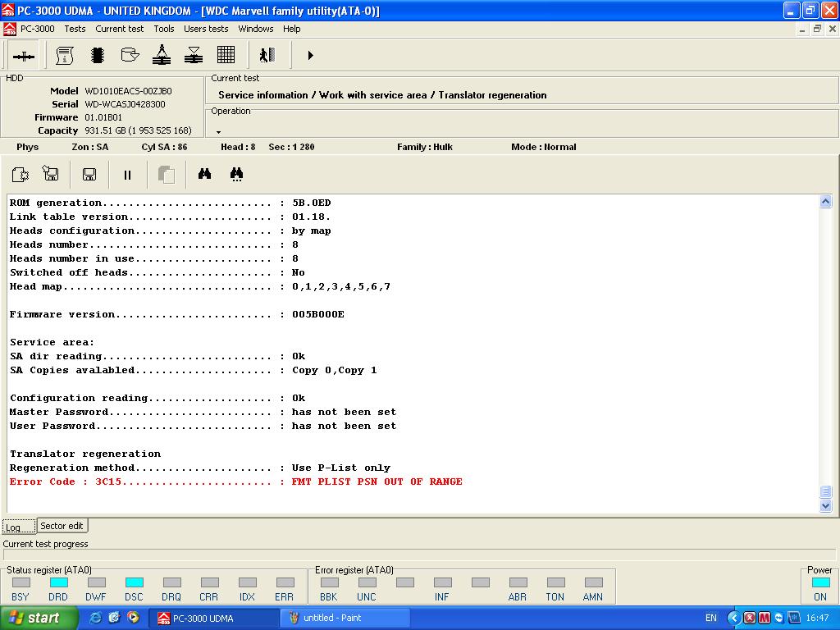This screenshot has width=840, height=630.
Task: Click the DWF status indicator
Action: (x=97, y=582)
